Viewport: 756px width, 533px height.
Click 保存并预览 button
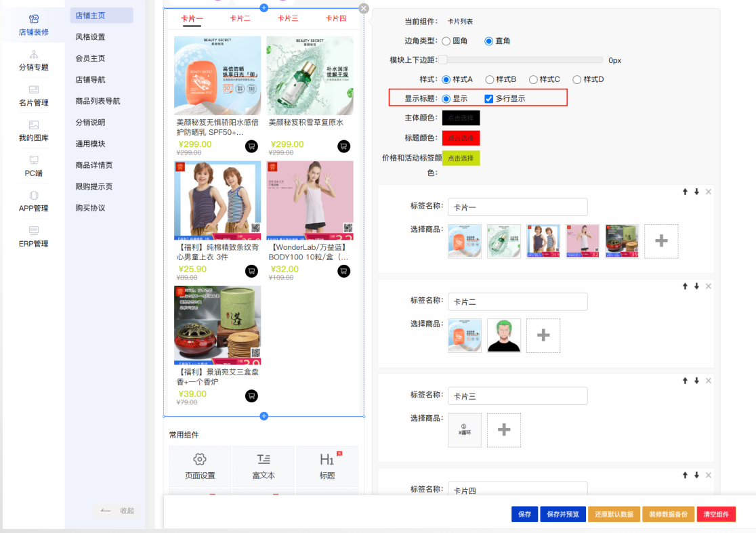coord(563,514)
